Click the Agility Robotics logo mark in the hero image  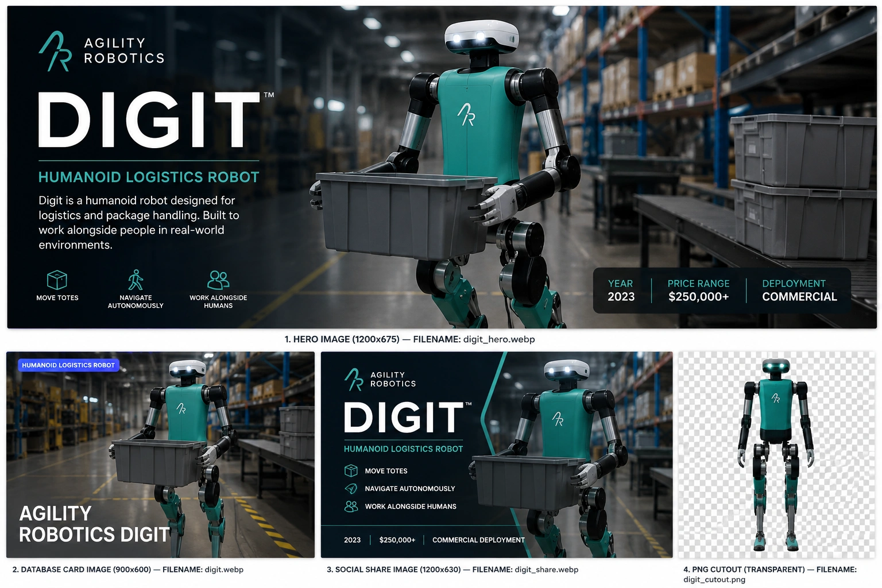click(55, 51)
